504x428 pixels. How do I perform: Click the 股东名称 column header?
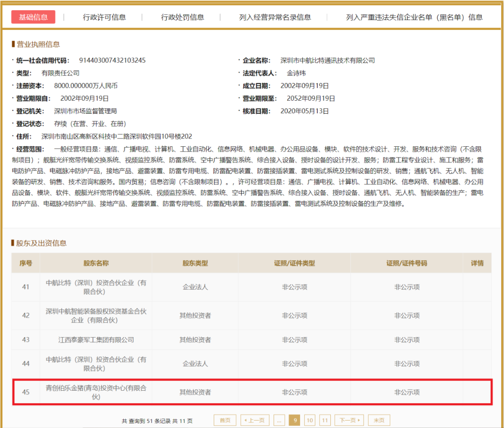click(96, 263)
